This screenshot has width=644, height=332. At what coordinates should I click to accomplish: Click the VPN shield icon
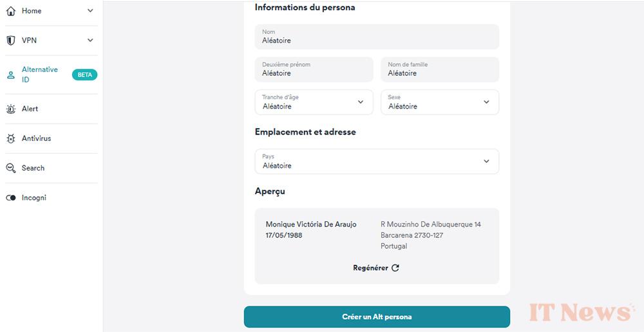click(x=11, y=41)
